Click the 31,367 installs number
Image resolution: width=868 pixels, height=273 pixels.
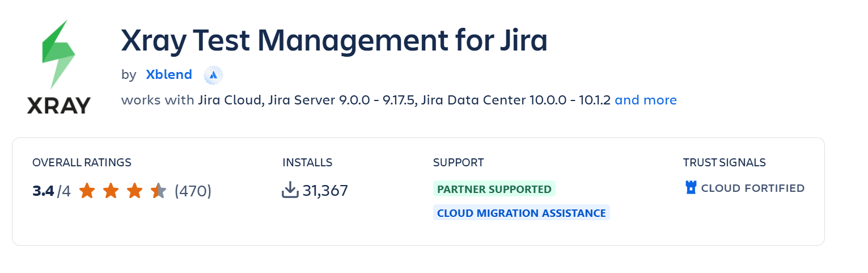coord(325,191)
